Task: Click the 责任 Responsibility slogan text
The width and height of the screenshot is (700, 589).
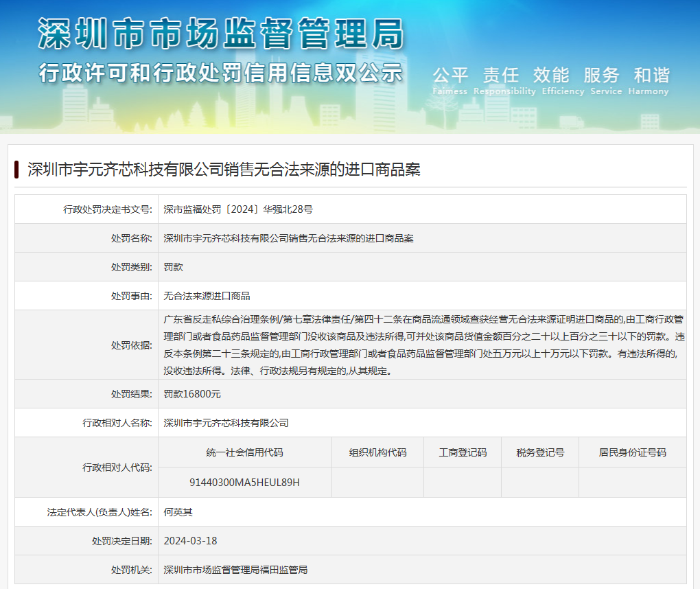Action: coord(504,81)
